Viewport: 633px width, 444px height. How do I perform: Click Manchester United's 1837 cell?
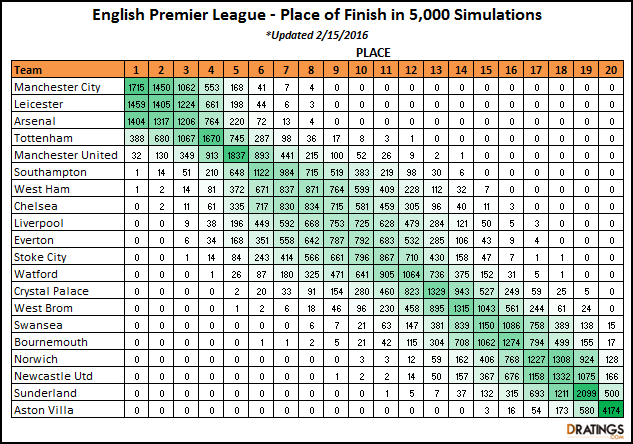[236, 155]
